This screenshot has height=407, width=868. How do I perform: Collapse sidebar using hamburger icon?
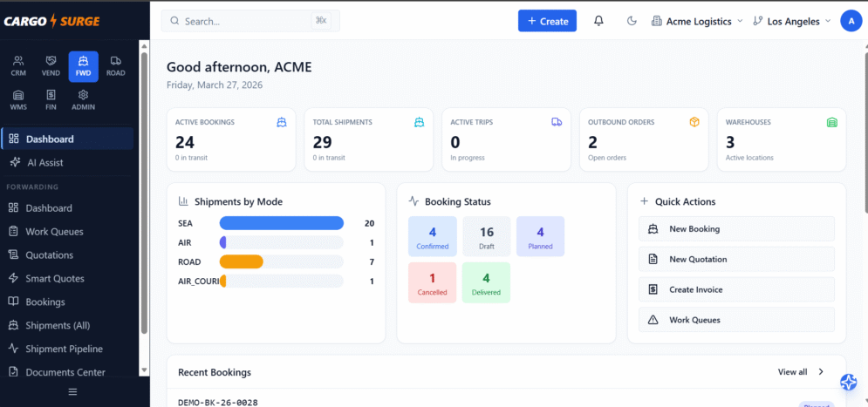[72, 391]
